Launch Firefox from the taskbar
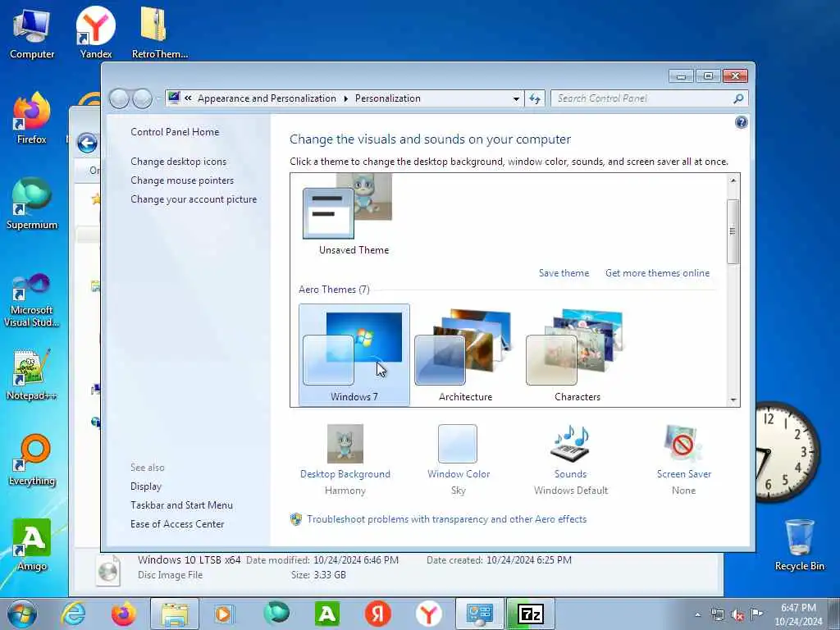Viewport: 840px width, 630px height. click(123, 614)
